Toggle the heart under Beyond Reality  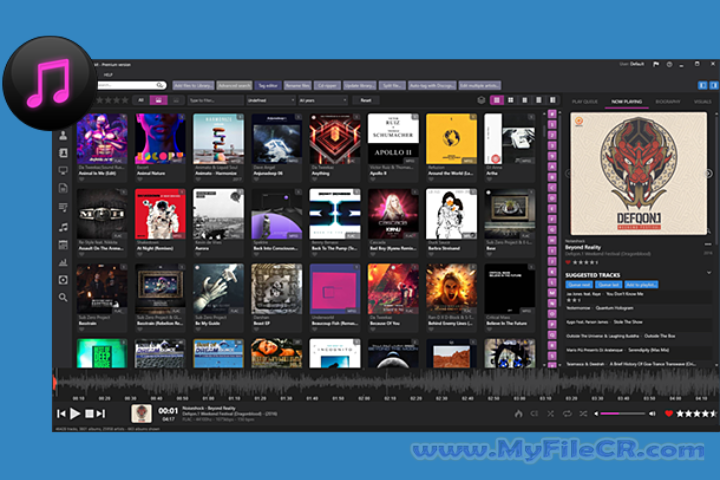(x=568, y=262)
